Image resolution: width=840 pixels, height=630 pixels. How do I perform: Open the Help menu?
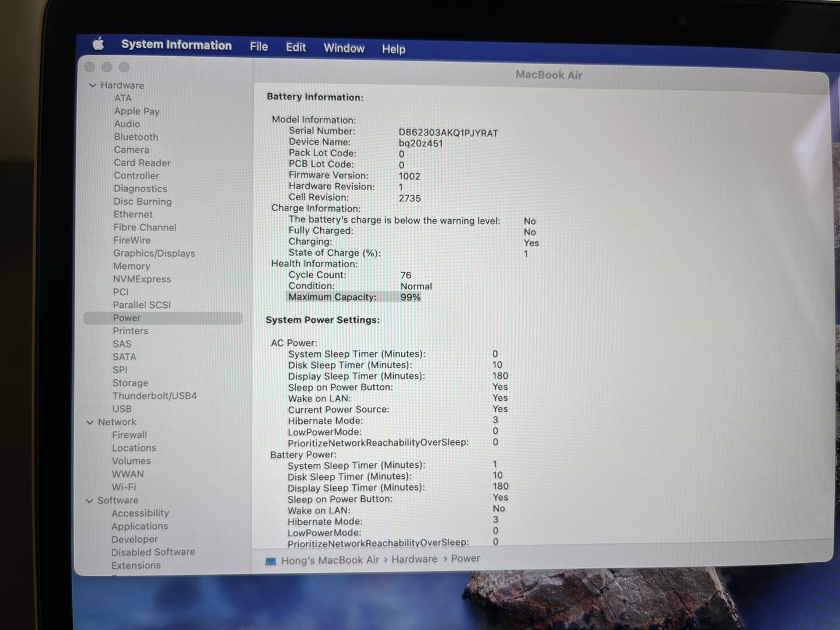[394, 49]
